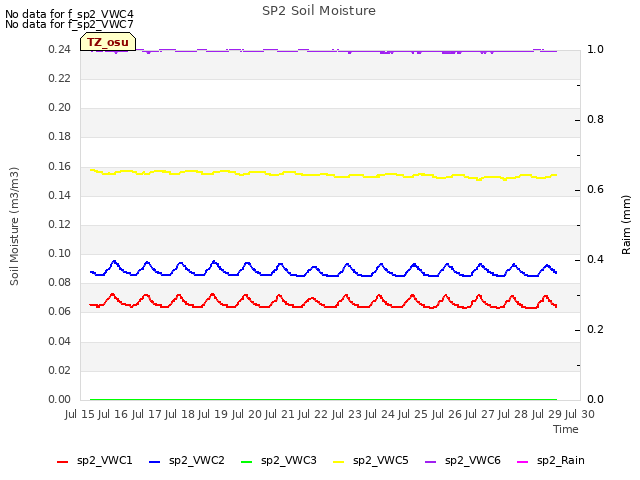Screen dimensions: 640x480
Task: Click the 0.4 right axis value
Action: pos(595,260)
